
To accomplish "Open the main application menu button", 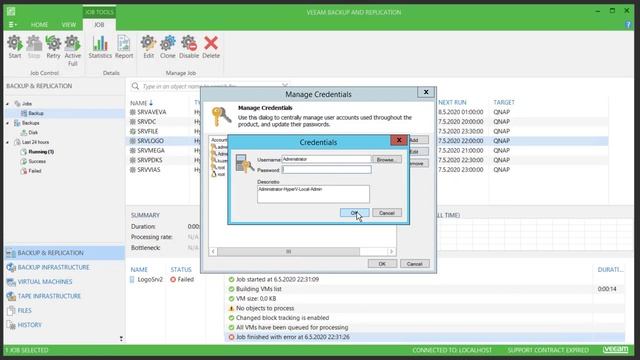I will coord(13,25).
